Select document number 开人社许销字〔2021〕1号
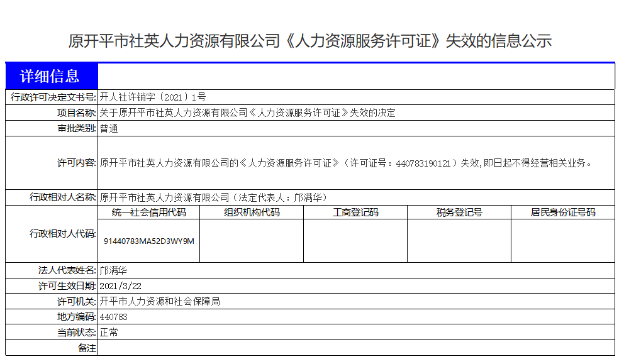Viewport: 624px width, 364px height. pos(153,97)
